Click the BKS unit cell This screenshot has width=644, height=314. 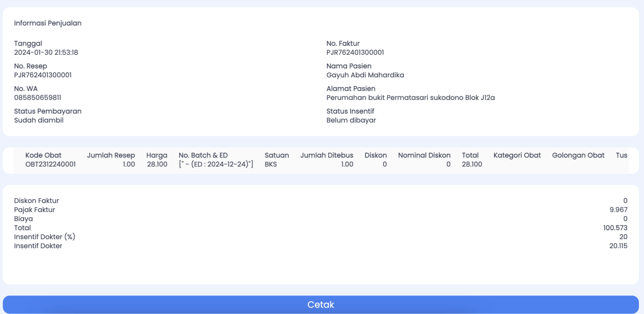coord(271,164)
